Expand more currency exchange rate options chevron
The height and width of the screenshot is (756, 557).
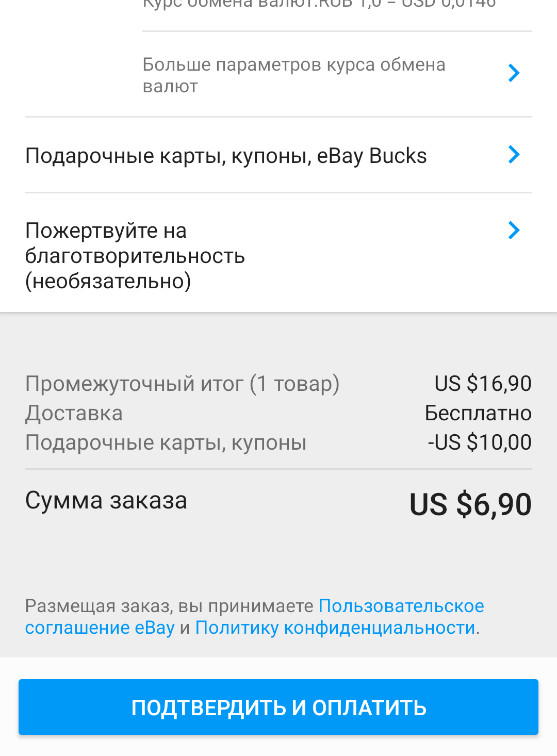coord(514,73)
